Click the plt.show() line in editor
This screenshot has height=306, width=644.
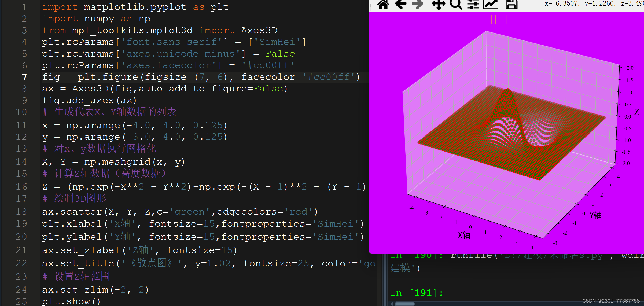coord(71,301)
